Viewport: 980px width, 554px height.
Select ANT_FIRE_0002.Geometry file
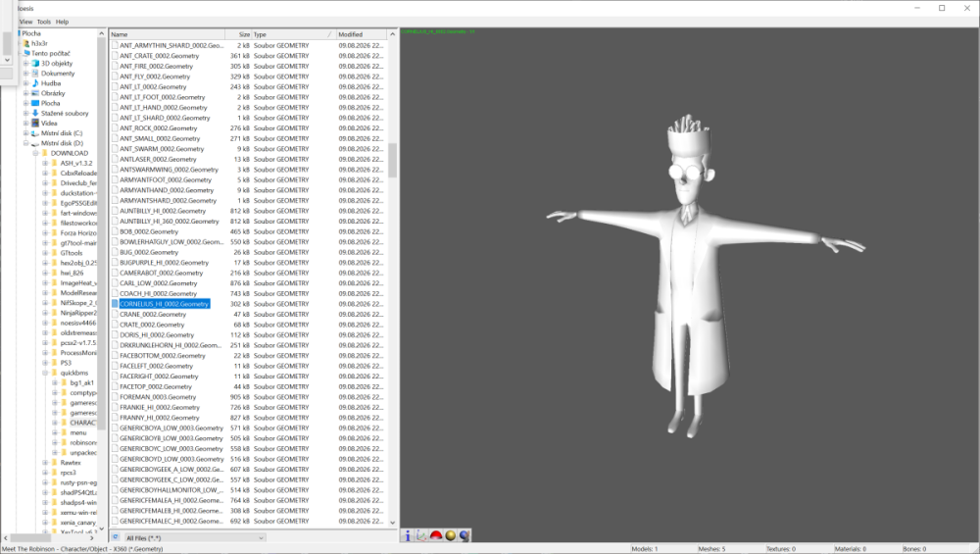pos(156,67)
